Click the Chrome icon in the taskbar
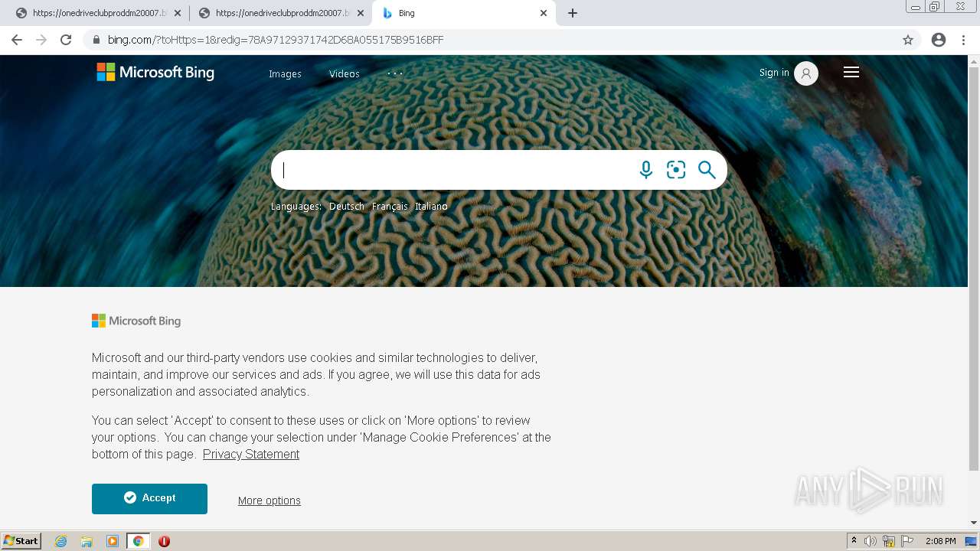This screenshot has height=551, width=980. point(139,541)
